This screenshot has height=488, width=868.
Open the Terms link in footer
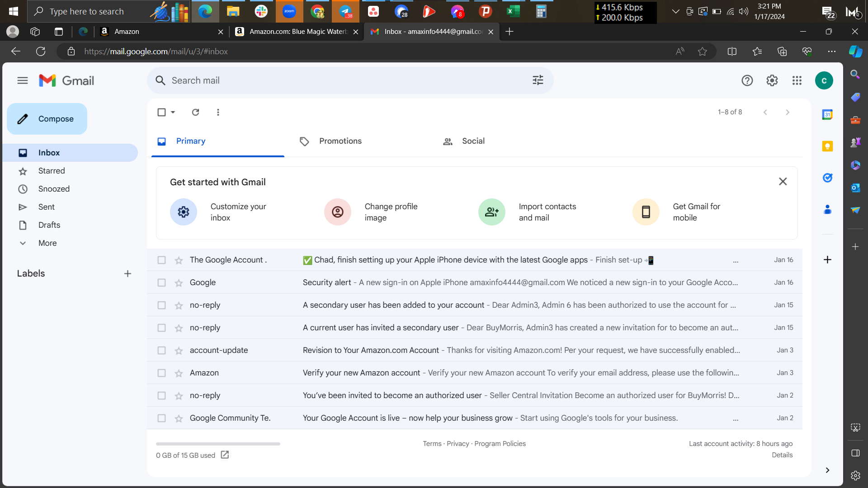pos(432,444)
